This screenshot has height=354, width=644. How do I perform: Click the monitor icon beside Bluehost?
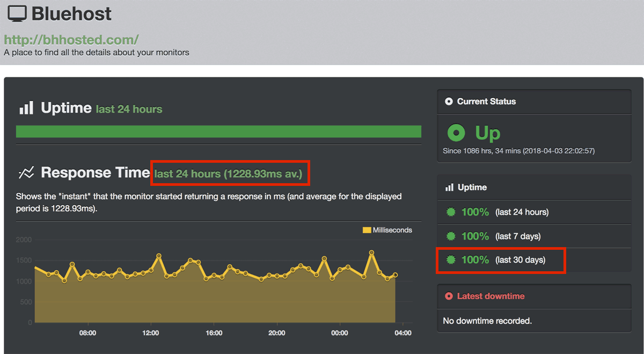point(17,14)
